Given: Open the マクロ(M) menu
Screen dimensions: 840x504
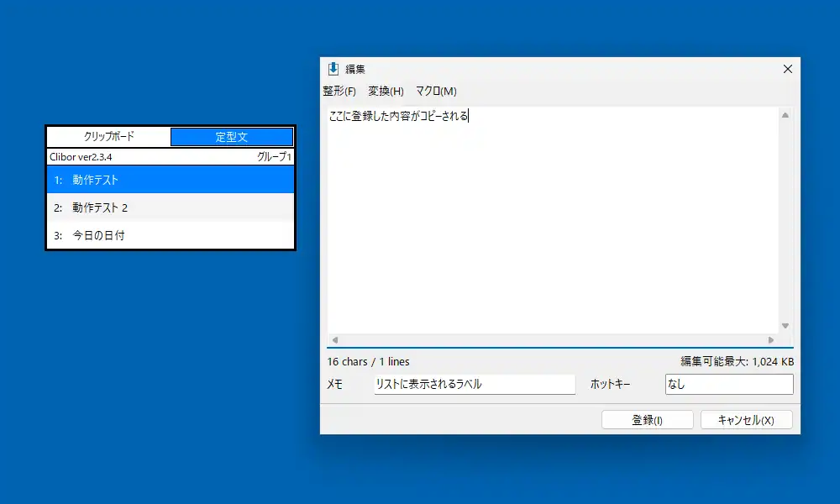Looking at the screenshot, I should point(436,91).
